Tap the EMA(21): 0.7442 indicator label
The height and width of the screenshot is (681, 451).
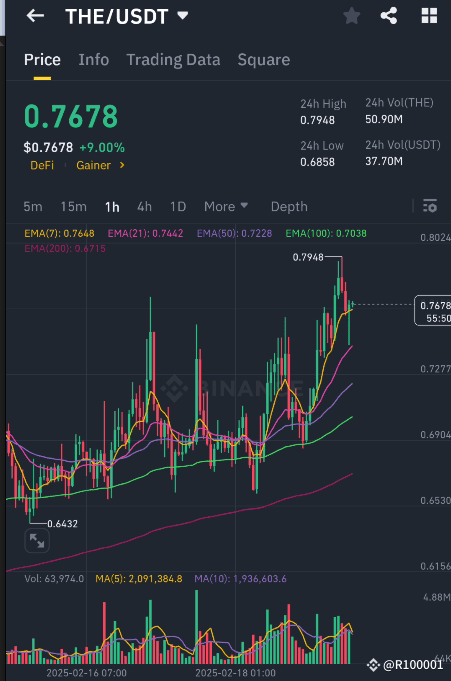coord(145,233)
